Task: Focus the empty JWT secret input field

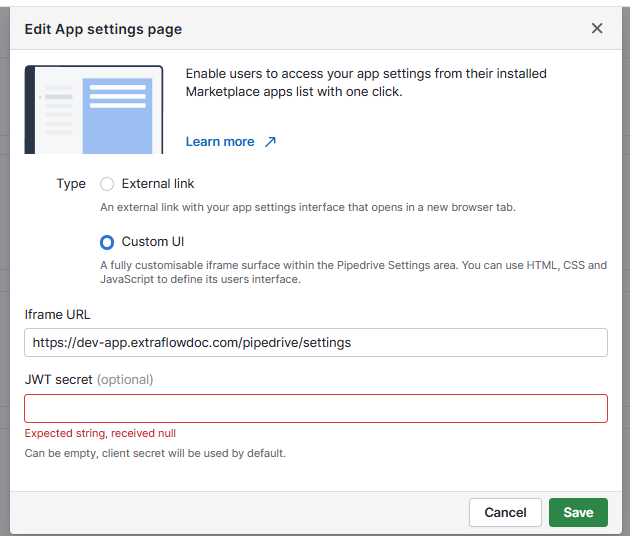Action: [316, 408]
